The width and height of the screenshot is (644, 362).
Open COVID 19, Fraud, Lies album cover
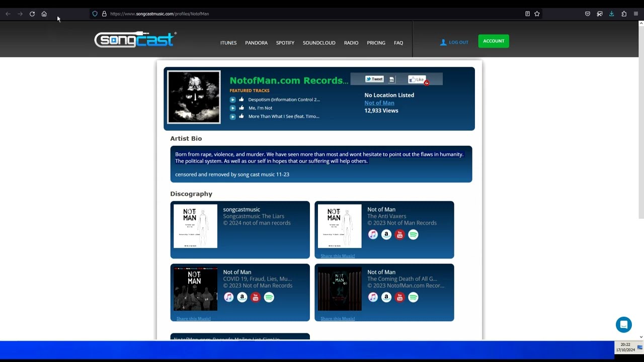(x=195, y=289)
